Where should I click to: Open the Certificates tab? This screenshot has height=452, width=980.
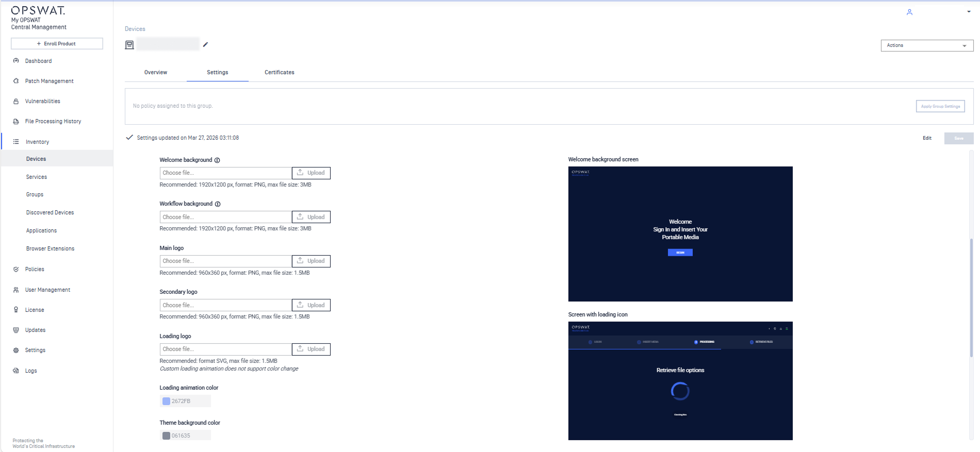(280, 72)
